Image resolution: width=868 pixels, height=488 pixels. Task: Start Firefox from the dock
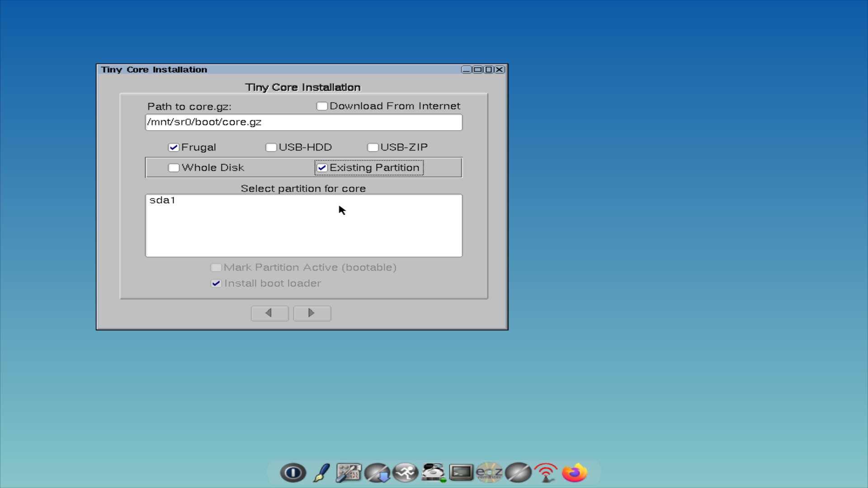pos(574,473)
